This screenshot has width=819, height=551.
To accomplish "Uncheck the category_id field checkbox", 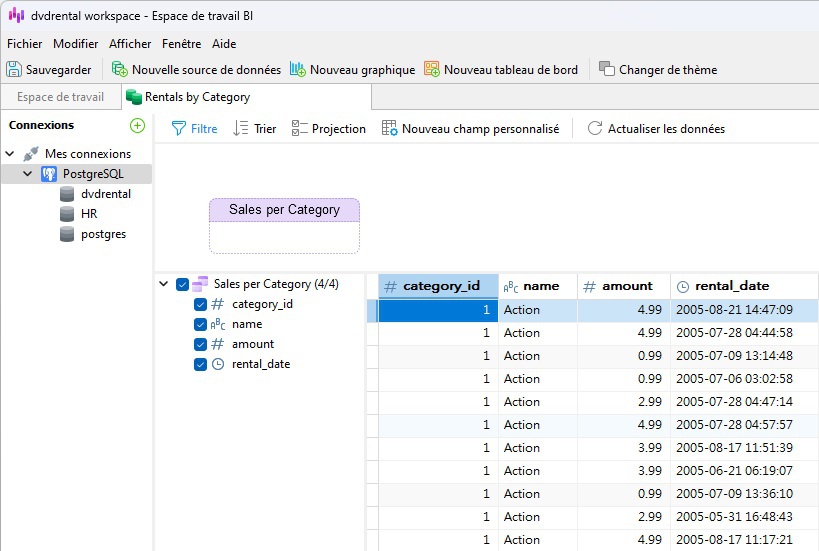I will (x=200, y=304).
